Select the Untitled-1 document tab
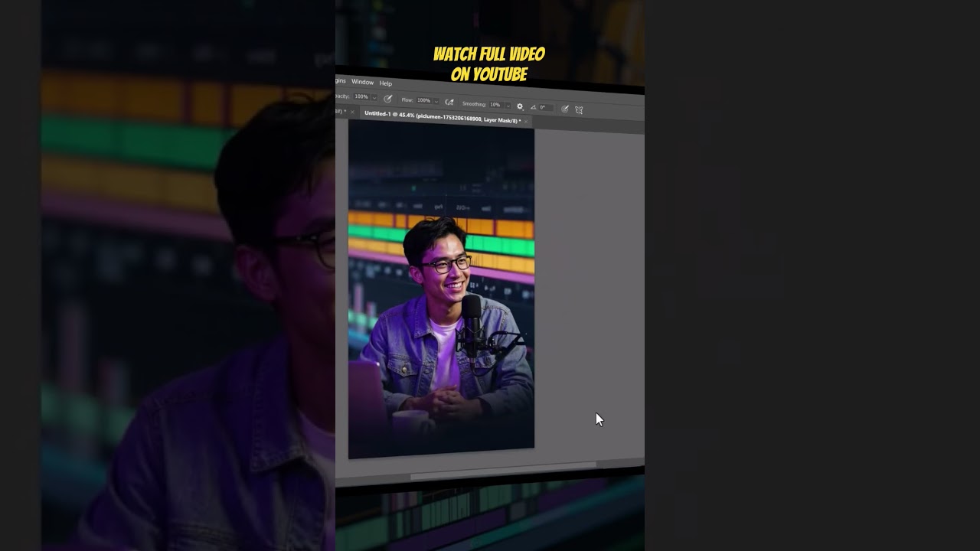The image size is (980, 551). coord(443,117)
